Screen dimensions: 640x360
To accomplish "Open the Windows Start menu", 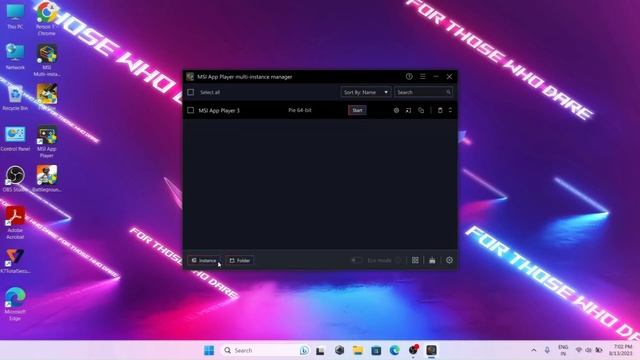I will pos(209,350).
